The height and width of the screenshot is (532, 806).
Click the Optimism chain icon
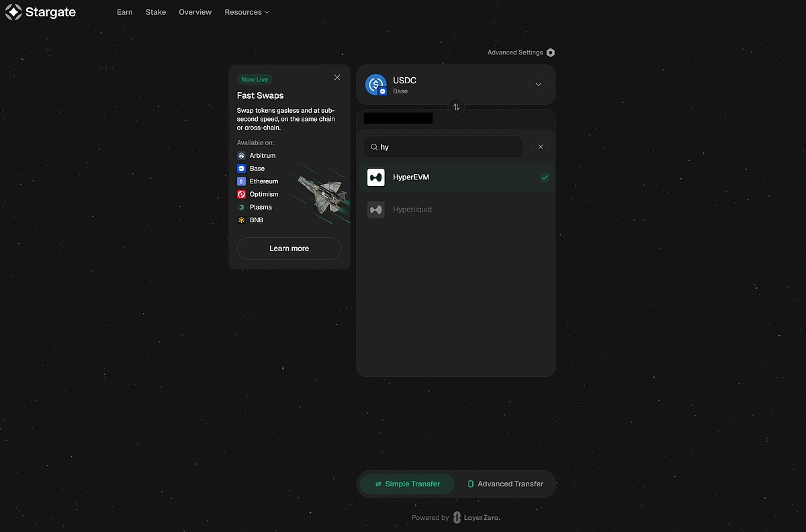pos(242,194)
